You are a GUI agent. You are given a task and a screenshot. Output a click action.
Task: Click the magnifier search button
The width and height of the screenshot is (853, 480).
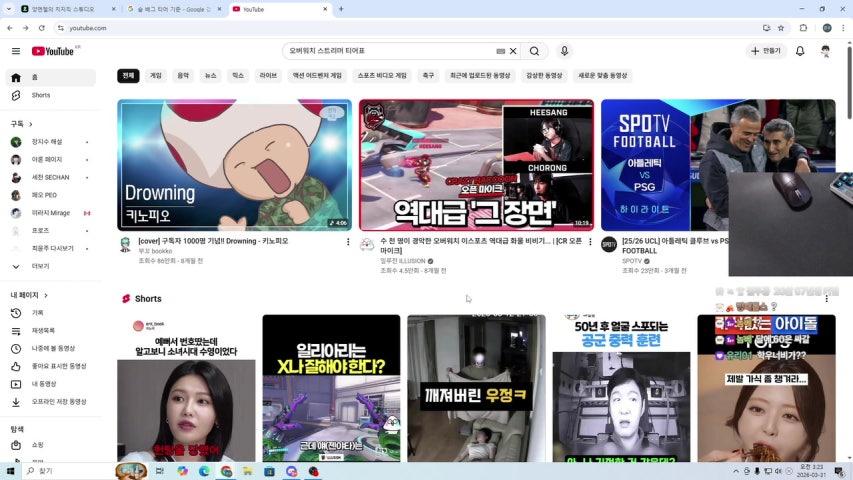534,51
